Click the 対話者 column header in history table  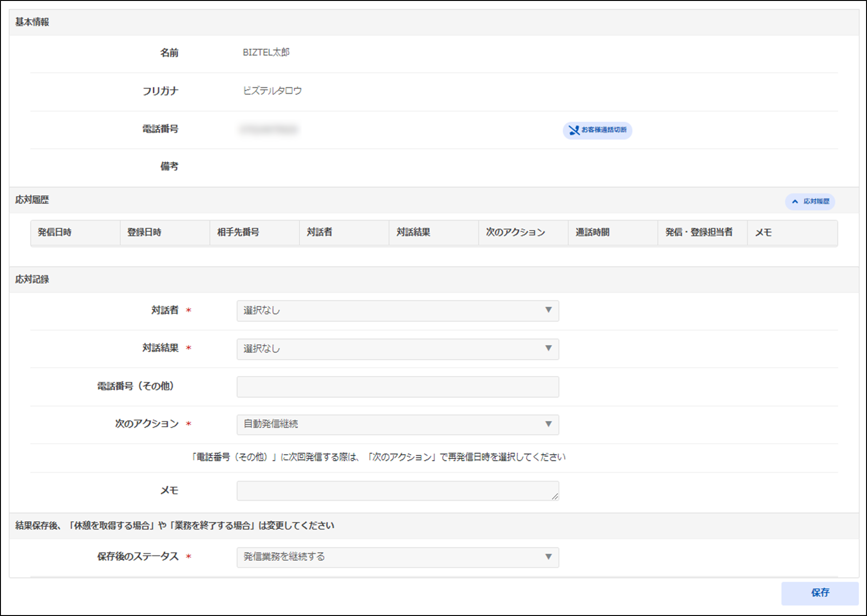click(x=319, y=233)
